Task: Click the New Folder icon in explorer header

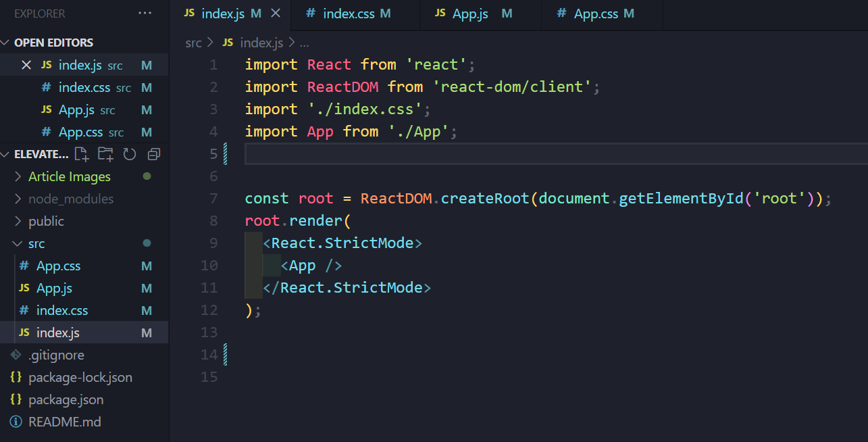Action: pyautogui.click(x=105, y=154)
